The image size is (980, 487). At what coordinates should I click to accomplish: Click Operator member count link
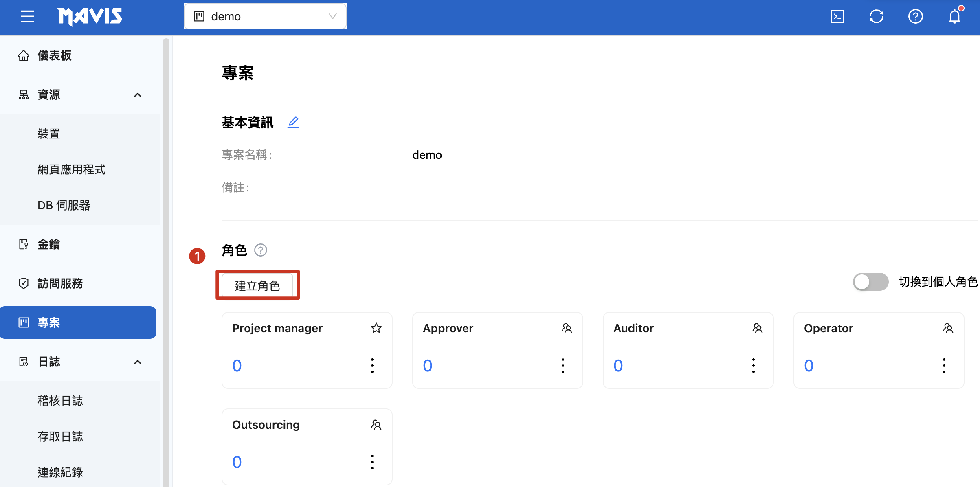(809, 366)
